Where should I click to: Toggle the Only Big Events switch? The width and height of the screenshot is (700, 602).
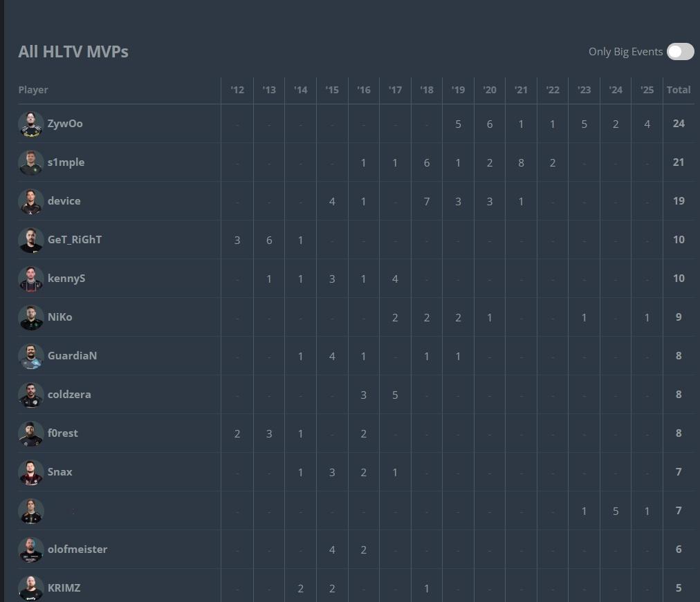681,52
